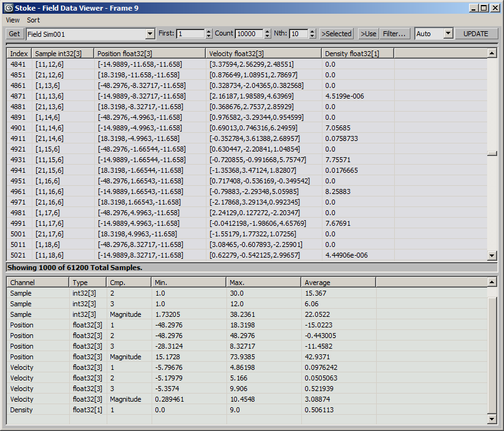Image resolution: width=504 pixels, height=431 pixels.
Task: Click velocity cell [3.08465,-0.607893,-2.25901]
Action: pos(256,245)
